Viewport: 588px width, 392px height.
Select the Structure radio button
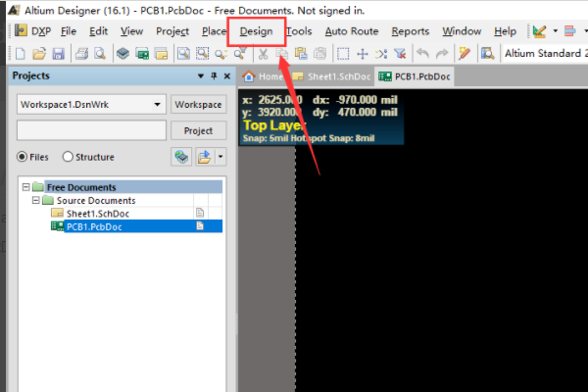(68, 157)
